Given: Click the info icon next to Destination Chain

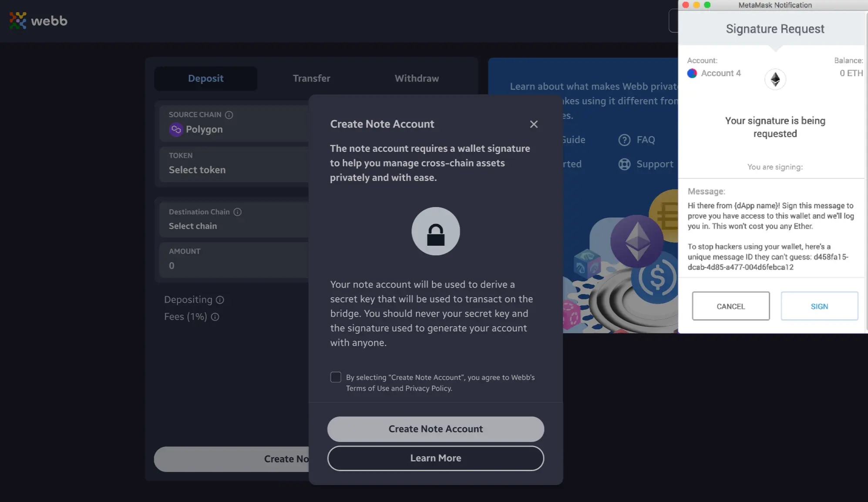Looking at the screenshot, I should tap(238, 211).
